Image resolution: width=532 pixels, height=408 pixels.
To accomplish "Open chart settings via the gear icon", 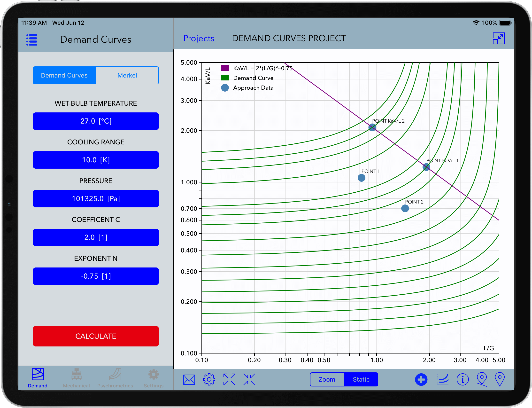I will [209, 379].
